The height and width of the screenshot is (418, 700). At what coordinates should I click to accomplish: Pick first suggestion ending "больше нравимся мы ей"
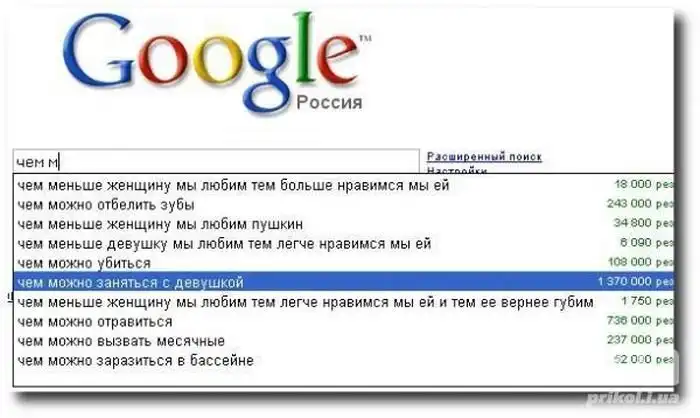point(234,185)
